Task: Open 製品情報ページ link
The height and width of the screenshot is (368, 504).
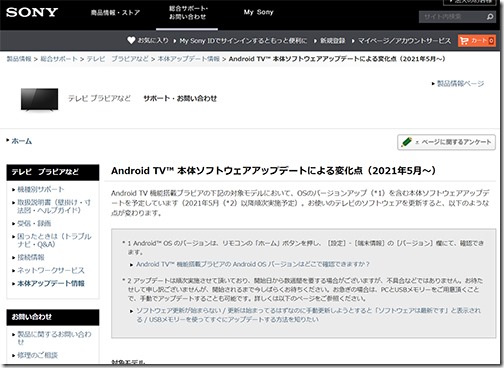Action: [x=460, y=83]
